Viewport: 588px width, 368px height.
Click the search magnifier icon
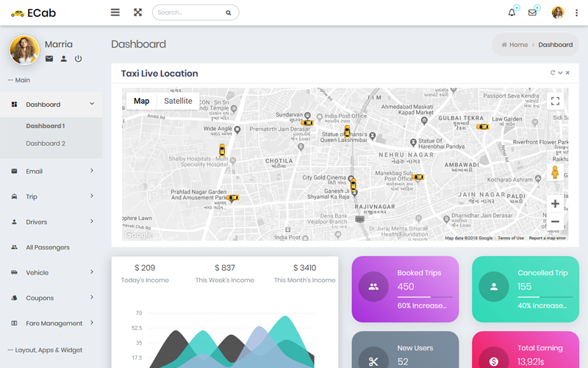click(x=229, y=13)
